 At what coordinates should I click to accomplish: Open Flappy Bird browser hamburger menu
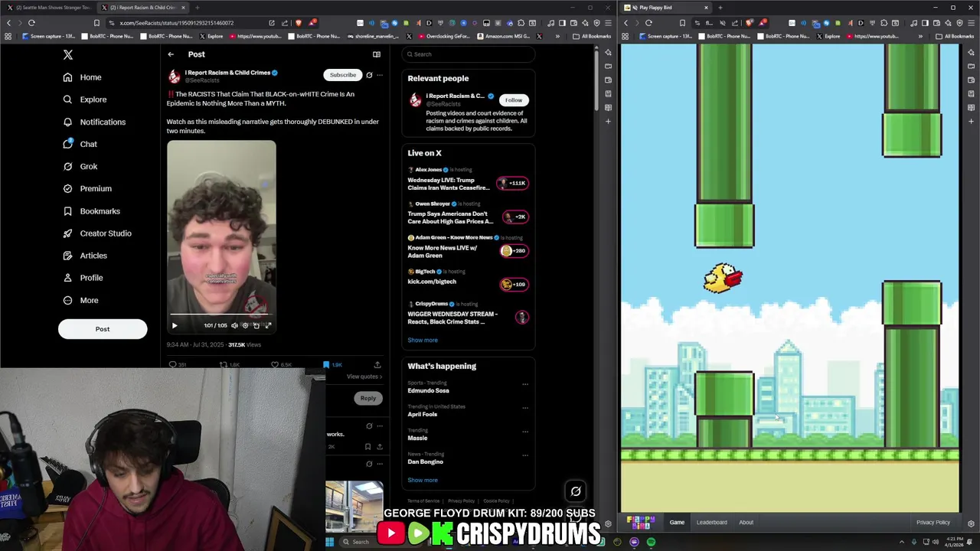[972, 23]
